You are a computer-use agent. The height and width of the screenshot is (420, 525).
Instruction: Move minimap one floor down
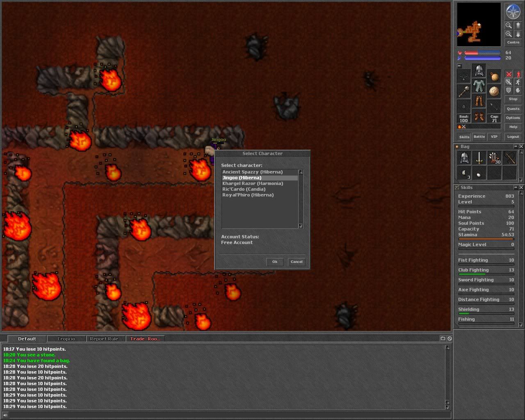coord(518,34)
